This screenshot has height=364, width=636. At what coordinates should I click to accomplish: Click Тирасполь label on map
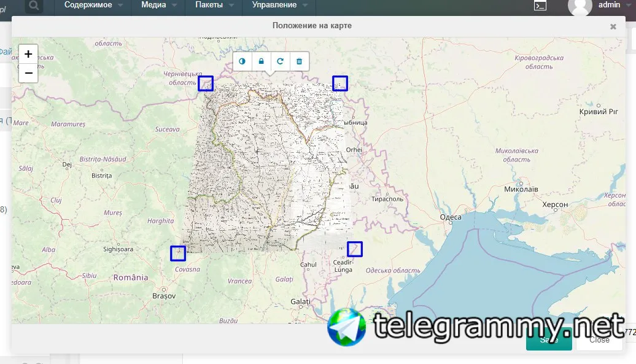387,199
